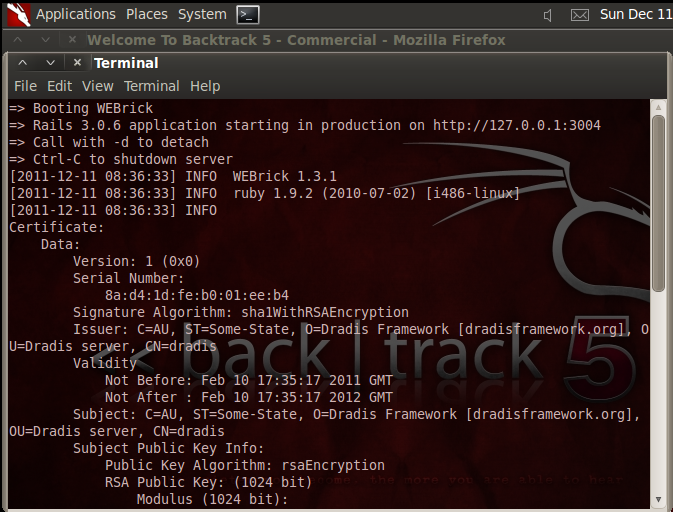This screenshot has width=673, height=512.
Task: Close the Terminal window with X button
Action: [x=77, y=63]
